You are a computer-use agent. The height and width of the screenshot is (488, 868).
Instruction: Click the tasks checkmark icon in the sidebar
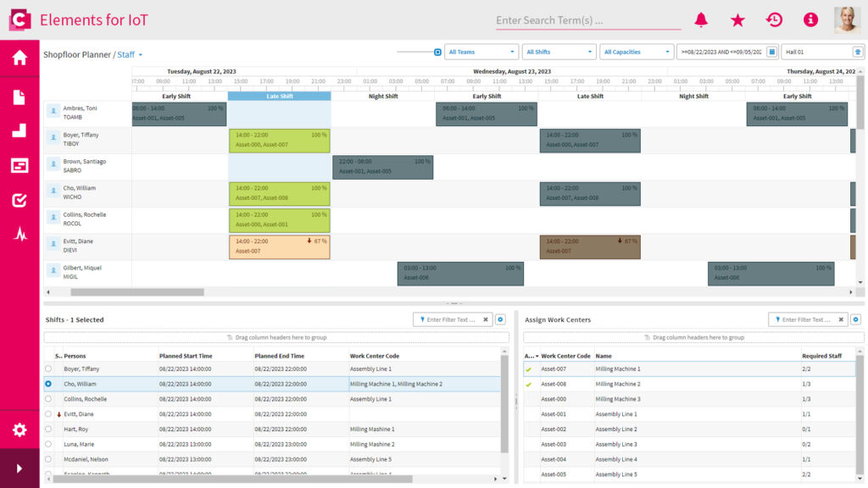(x=18, y=200)
